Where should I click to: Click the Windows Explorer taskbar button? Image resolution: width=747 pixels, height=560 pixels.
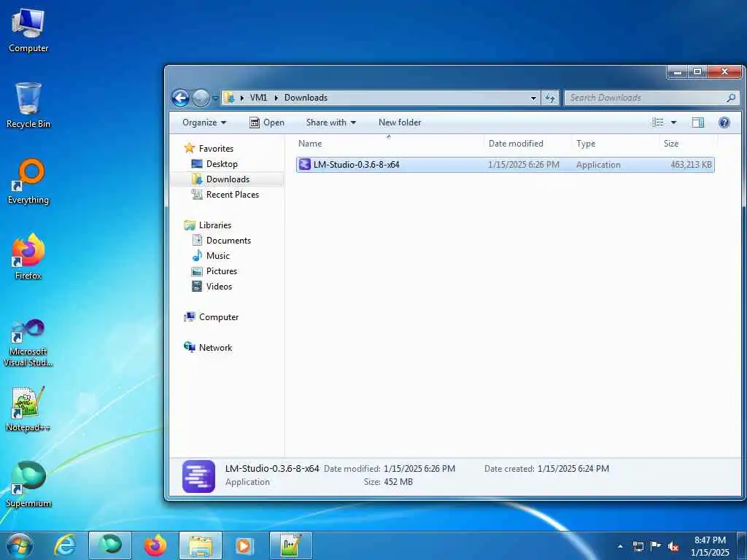(x=201, y=545)
